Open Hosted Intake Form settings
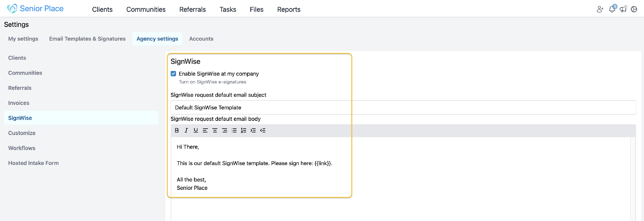The width and height of the screenshot is (644, 221). [x=33, y=163]
